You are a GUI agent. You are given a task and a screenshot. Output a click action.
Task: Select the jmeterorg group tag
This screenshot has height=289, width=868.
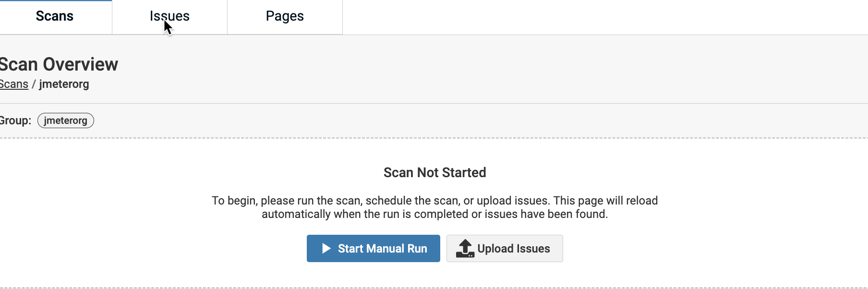(66, 120)
